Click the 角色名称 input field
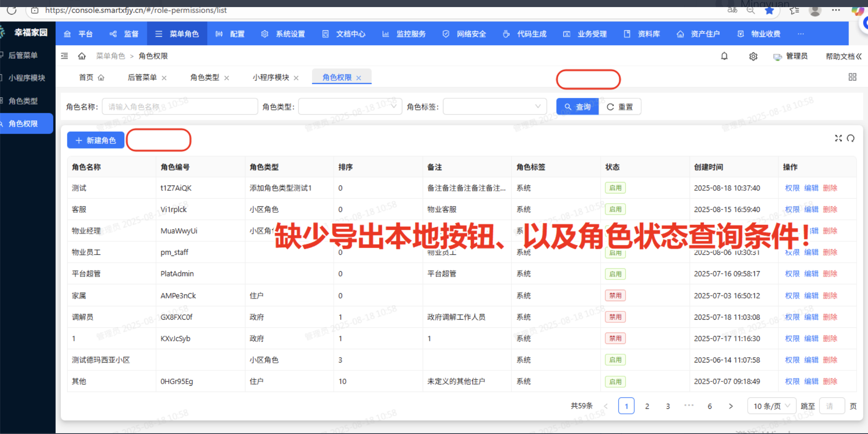The height and width of the screenshot is (434, 868). point(180,107)
